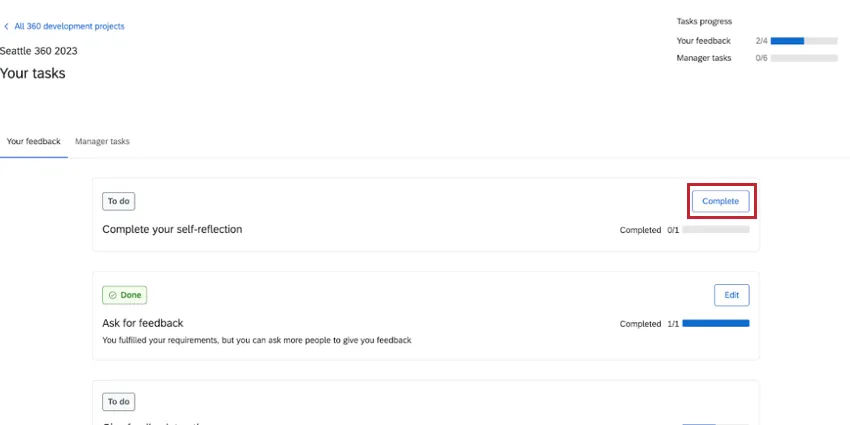Image resolution: width=850 pixels, height=425 pixels.
Task: Click the To do badge on third card
Action: point(118,402)
